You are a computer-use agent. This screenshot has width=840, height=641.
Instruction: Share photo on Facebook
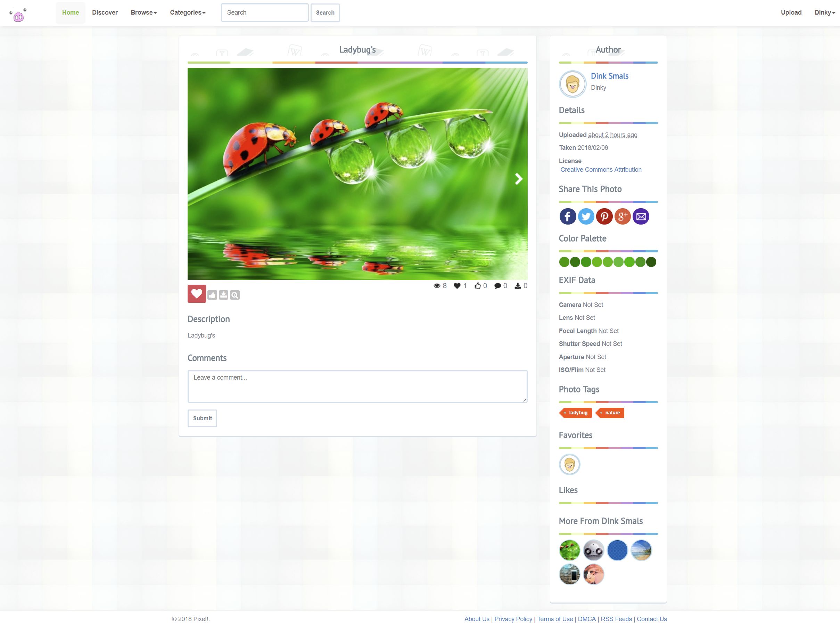pyautogui.click(x=567, y=216)
